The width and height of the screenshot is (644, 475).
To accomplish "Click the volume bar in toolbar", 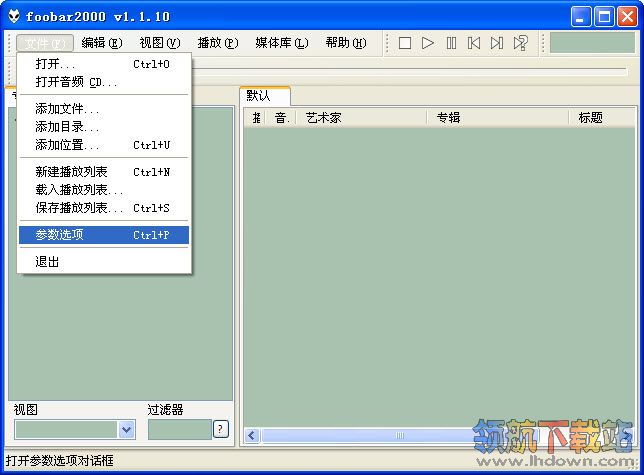I will coord(592,43).
